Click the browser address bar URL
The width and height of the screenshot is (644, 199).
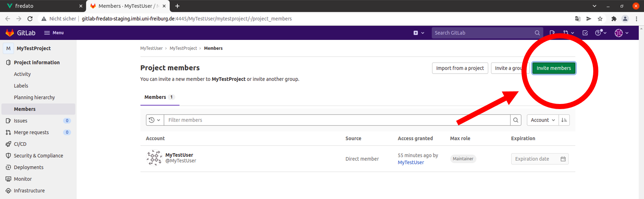[187, 19]
